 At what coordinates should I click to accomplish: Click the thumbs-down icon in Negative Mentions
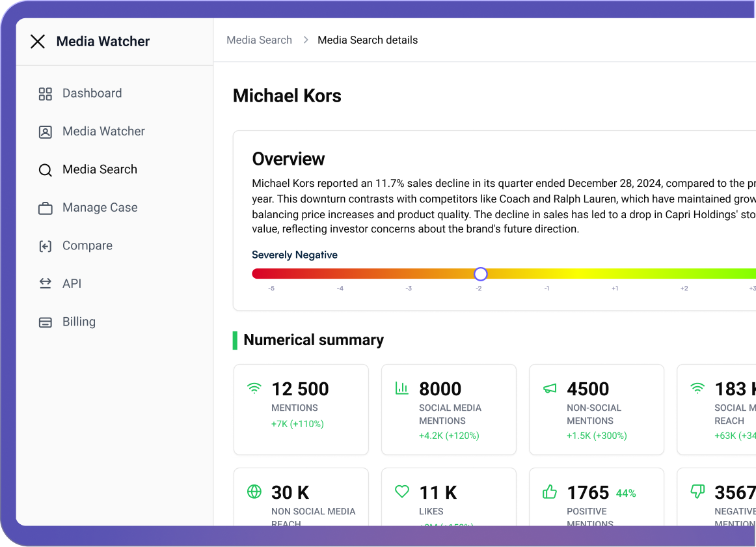(x=697, y=492)
